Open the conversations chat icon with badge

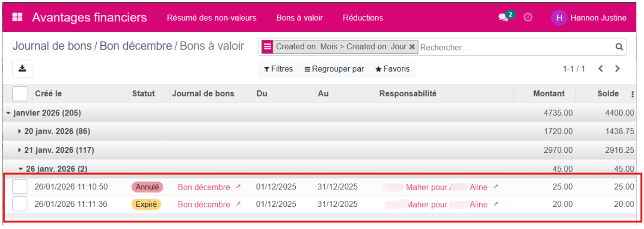(504, 18)
